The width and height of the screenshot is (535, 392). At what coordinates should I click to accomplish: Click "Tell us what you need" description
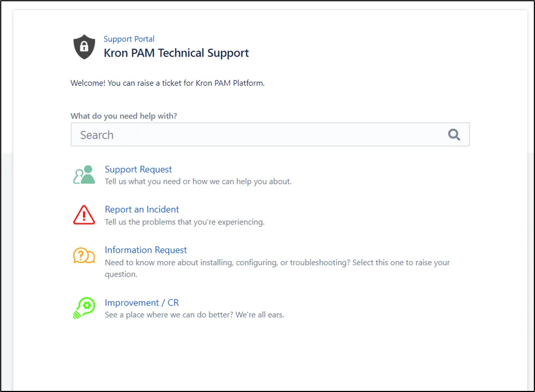pos(198,182)
